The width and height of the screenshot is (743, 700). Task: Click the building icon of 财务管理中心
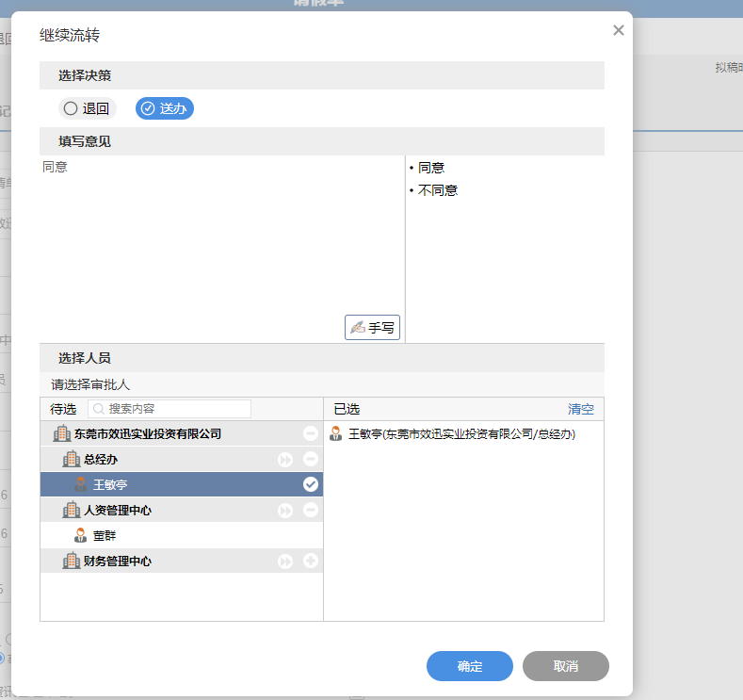pos(71,561)
